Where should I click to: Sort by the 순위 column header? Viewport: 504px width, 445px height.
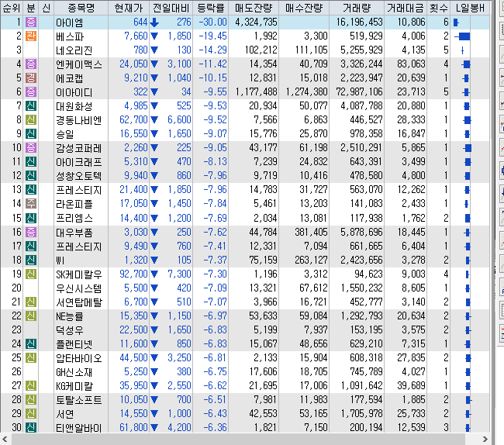(12, 8)
